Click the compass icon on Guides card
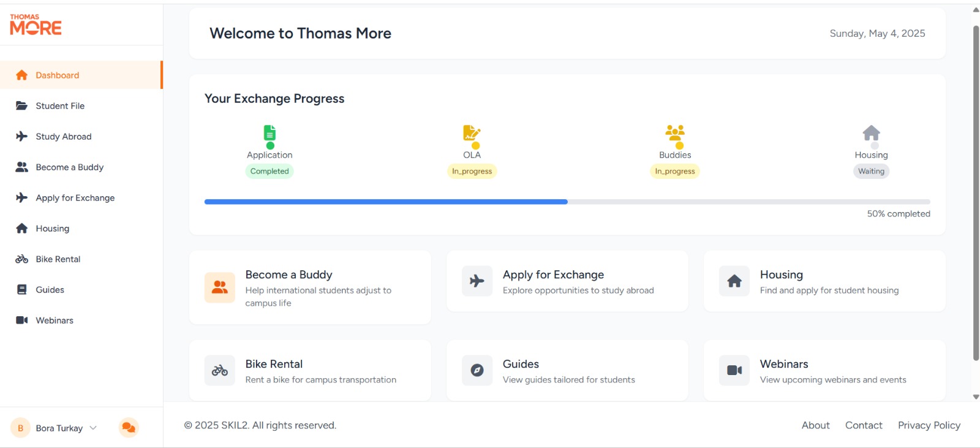 tap(477, 370)
